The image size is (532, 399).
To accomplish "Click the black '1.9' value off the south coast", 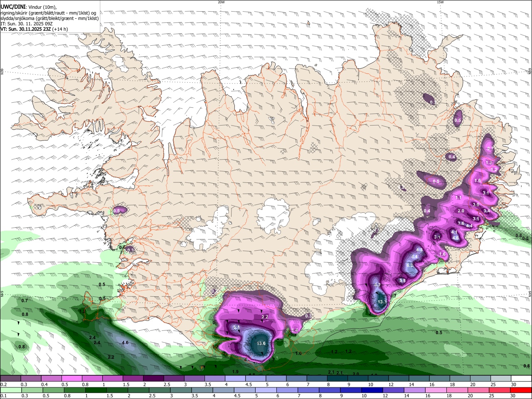I will tap(235, 372).
